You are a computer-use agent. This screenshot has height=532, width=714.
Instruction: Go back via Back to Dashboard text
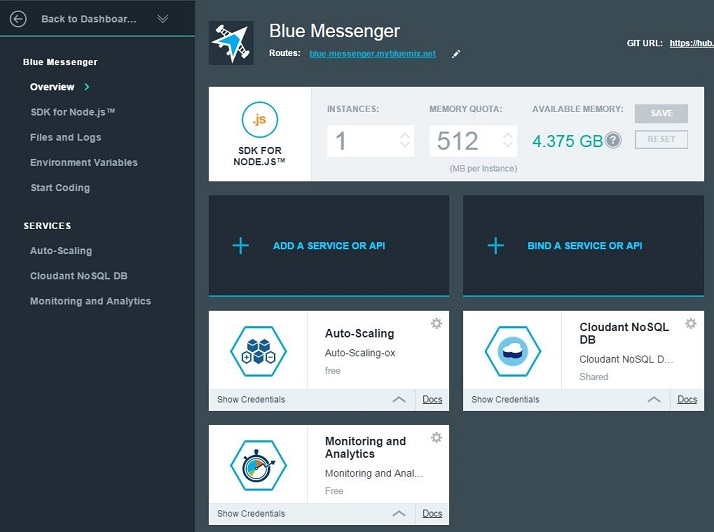click(89, 19)
